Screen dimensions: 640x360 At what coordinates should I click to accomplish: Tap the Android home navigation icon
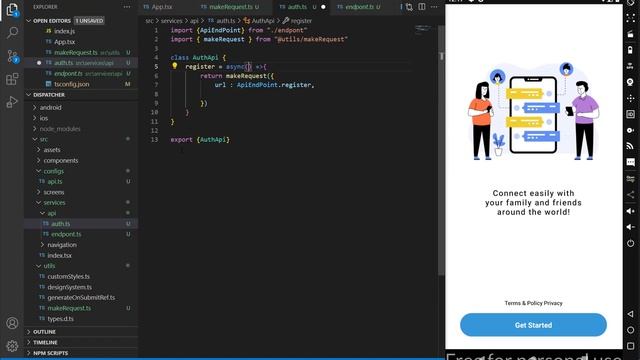pos(631,330)
